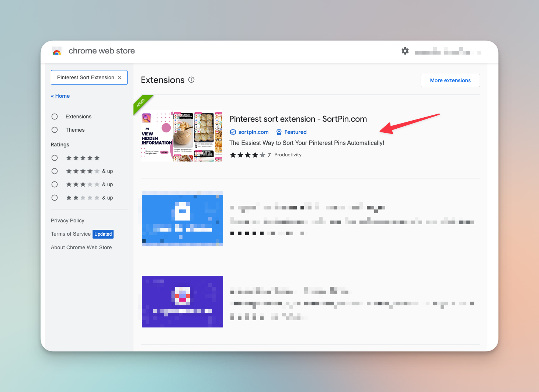
Task: Go back via the « Home link
Action: [x=60, y=96]
